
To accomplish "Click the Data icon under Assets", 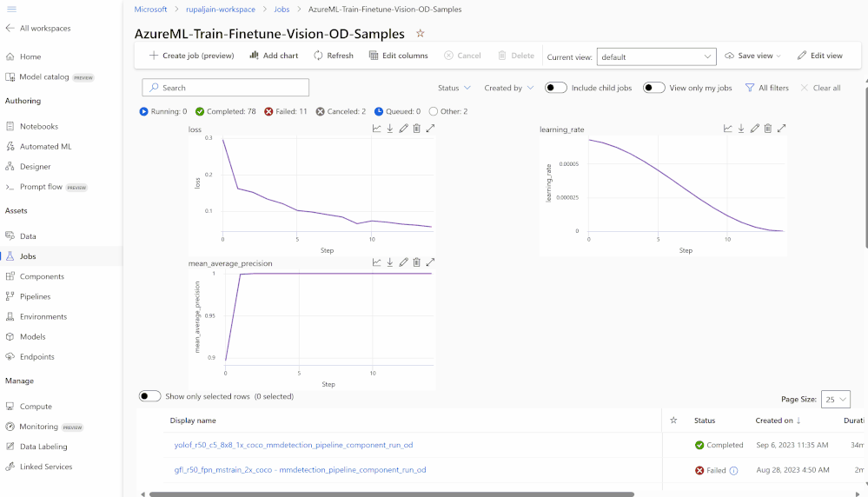I will click(x=10, y=235).
